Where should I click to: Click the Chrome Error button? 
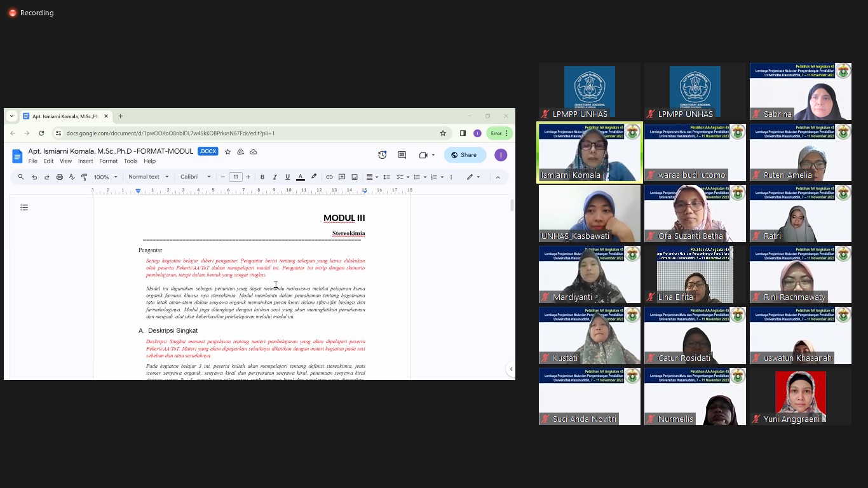[x=499, y=133]
